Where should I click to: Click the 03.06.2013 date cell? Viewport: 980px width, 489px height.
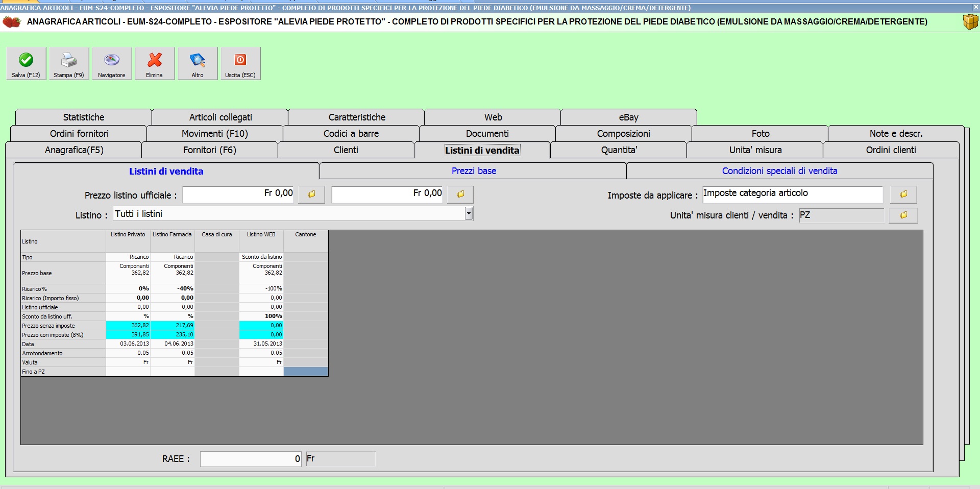coord(128,344)
